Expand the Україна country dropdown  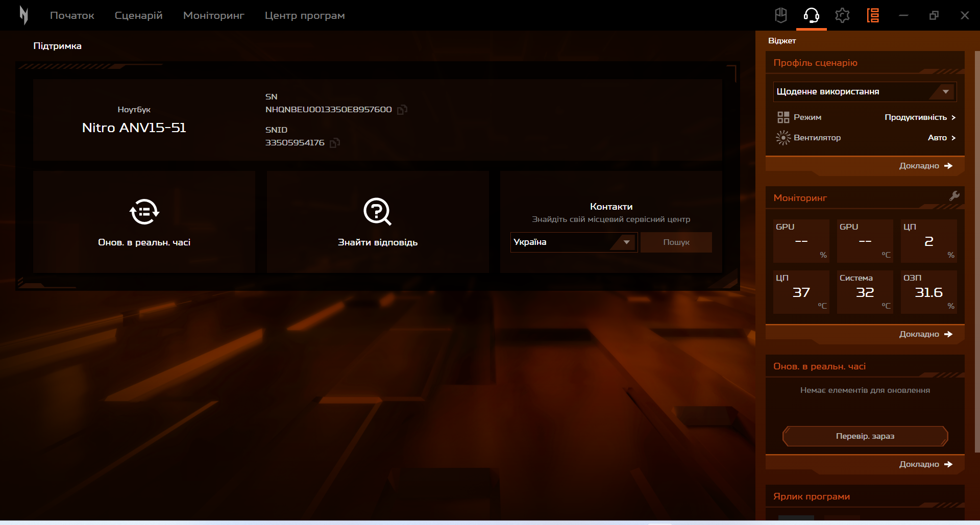click(574, 242)
